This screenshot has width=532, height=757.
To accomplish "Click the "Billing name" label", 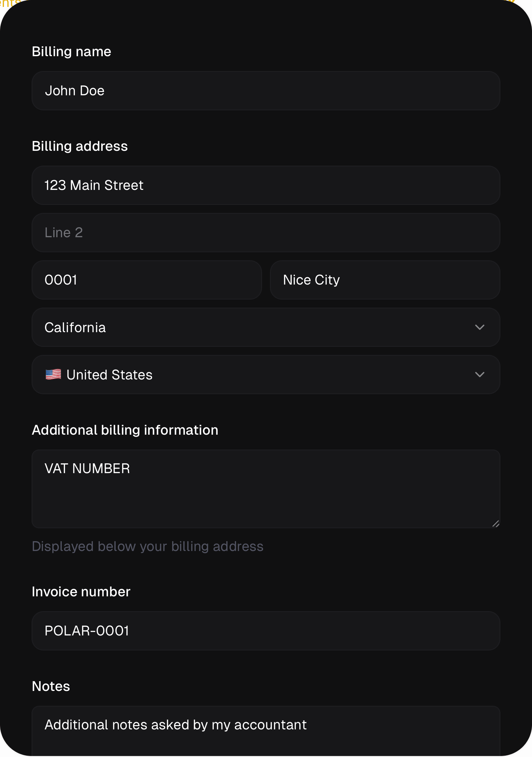I will (72, 52).
